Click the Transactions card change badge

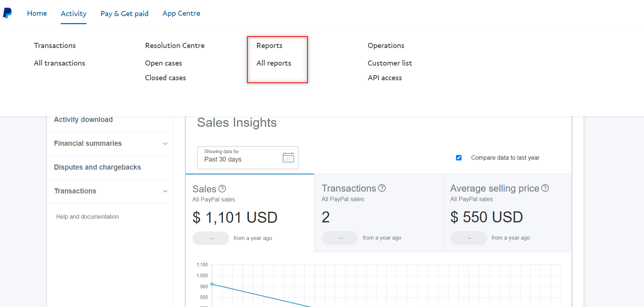pyautogui.click(x=340, y=238)
